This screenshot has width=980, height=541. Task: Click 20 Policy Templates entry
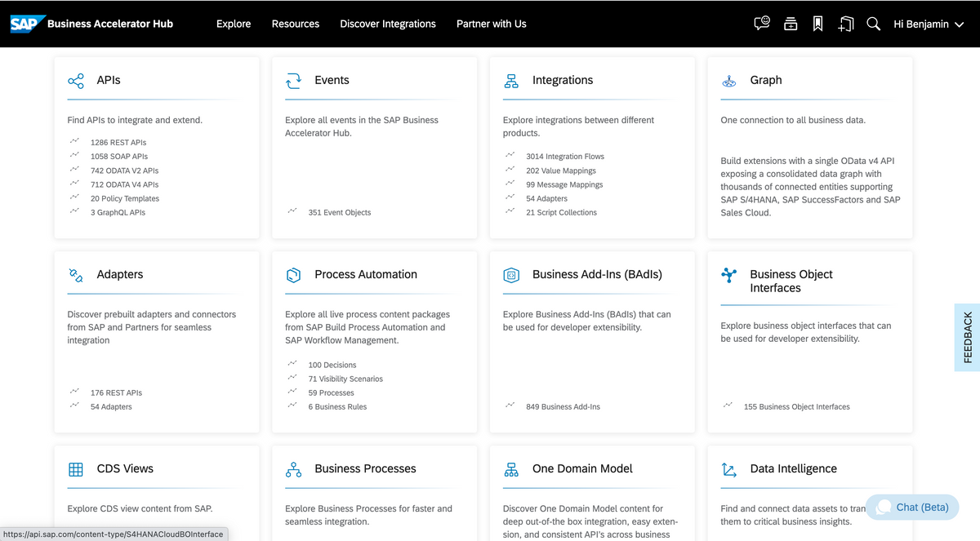125,198
